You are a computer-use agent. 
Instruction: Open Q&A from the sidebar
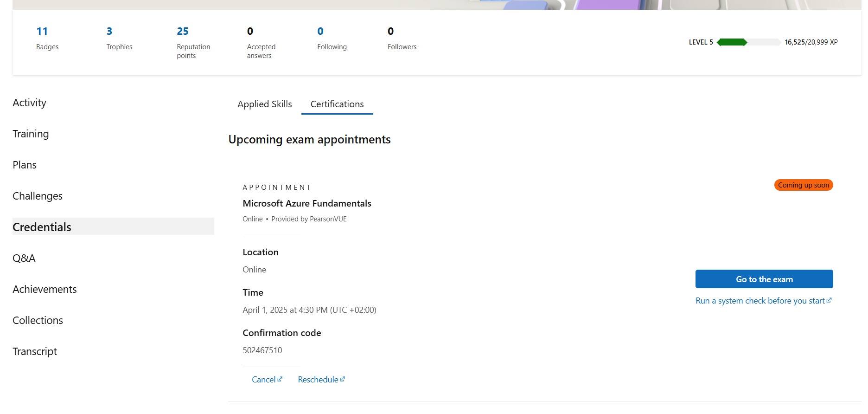pyautogui.click(x=24, y=258)
